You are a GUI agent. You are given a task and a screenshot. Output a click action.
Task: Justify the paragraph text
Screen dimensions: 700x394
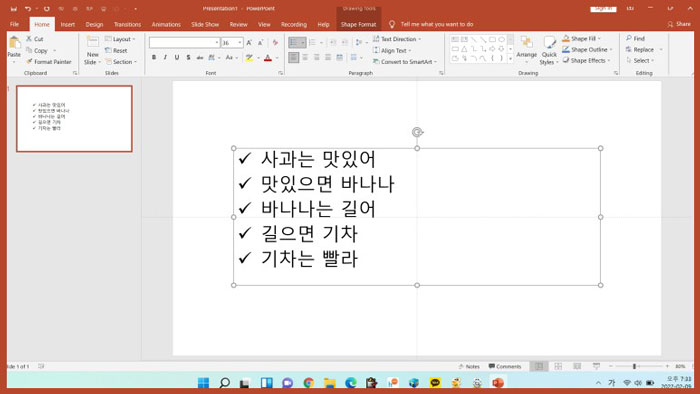click(x=328, y=57)
